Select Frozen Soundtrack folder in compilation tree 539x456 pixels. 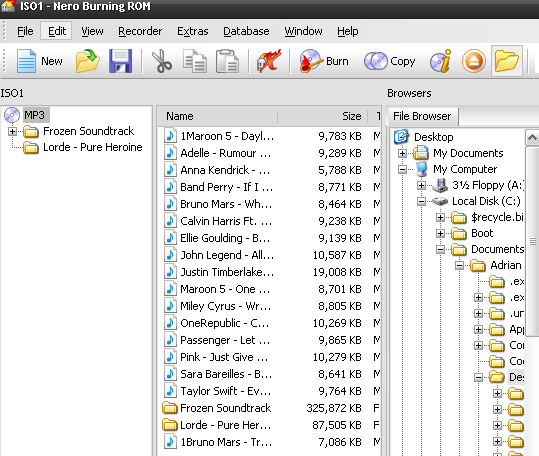tap(88, 131)
